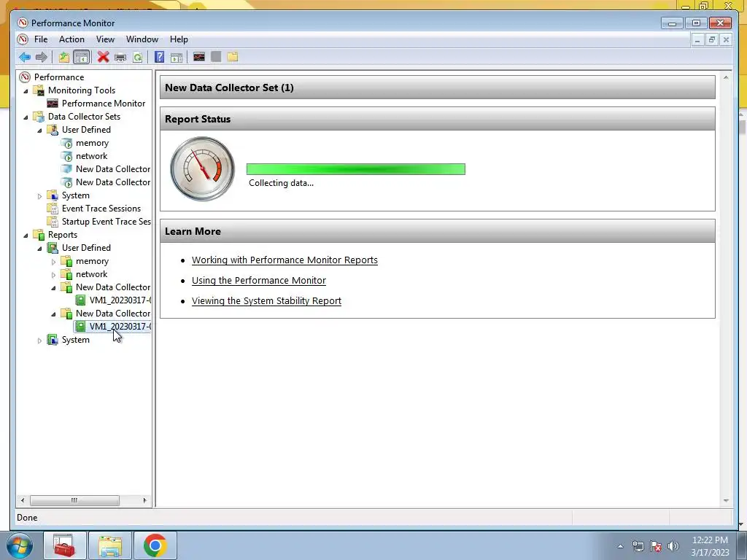
Task: Select Event Trace Sessions in the tree
Action: [x=101, y=208]
